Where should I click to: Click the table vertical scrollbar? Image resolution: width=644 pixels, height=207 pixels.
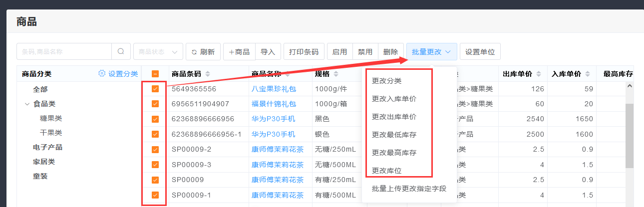point(630,135)
